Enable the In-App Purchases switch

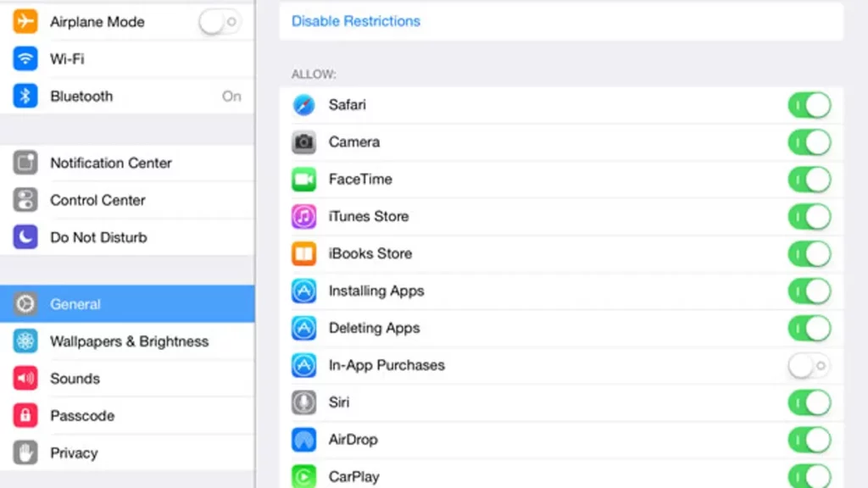point(810,365)
